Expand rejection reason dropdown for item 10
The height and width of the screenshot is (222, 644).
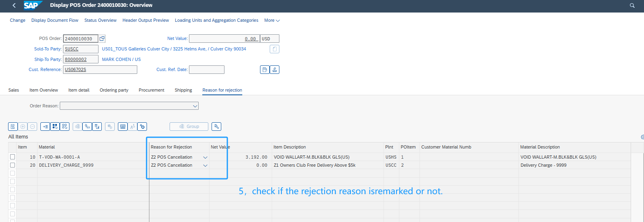click(x=205, y=157)
